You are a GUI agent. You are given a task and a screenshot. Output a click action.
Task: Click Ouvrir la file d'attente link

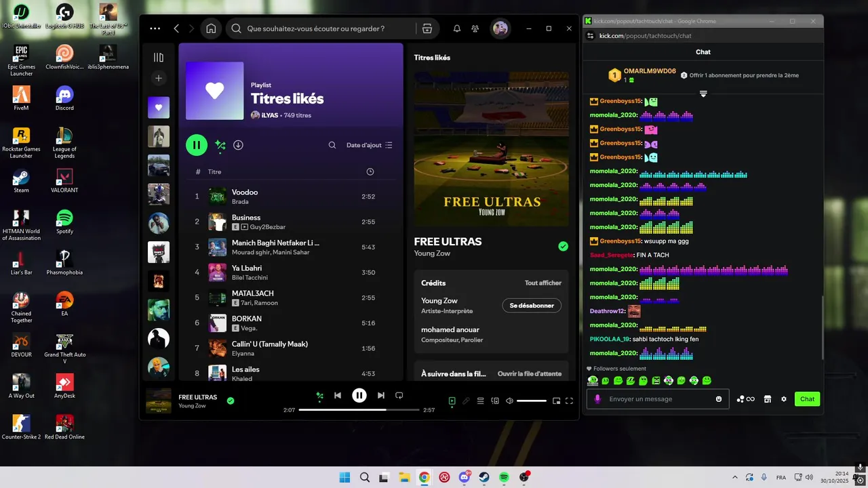pyautogui.click(x=530, y=373)
